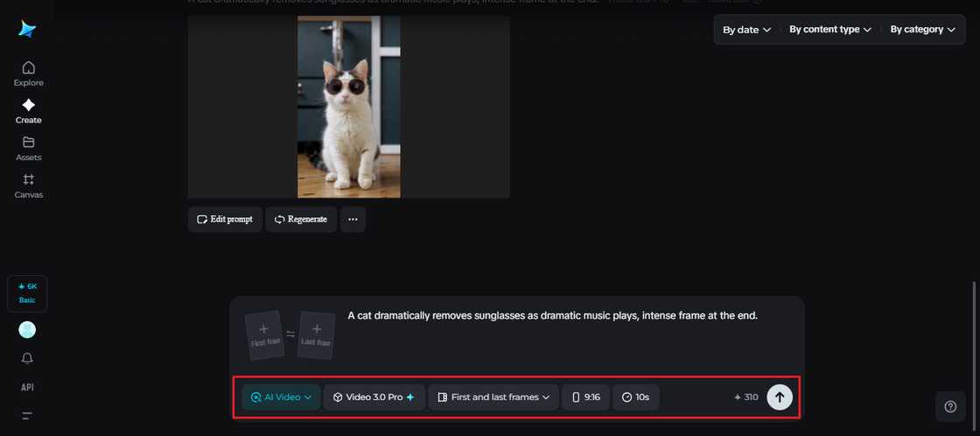980x436 pixels.
Task: Expand the By content type filter
Action: coord(829,30)
